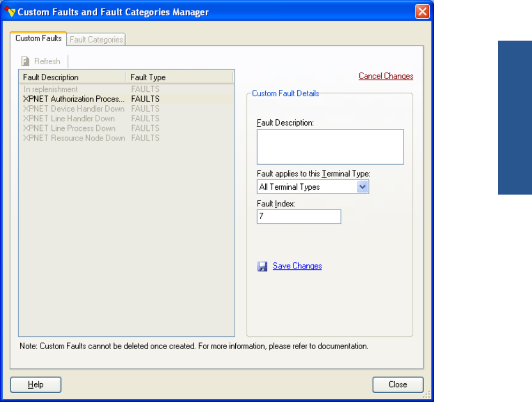Select XPNET Line Handler Down row
The image size is (532, 402).
(x=69, y=118)
